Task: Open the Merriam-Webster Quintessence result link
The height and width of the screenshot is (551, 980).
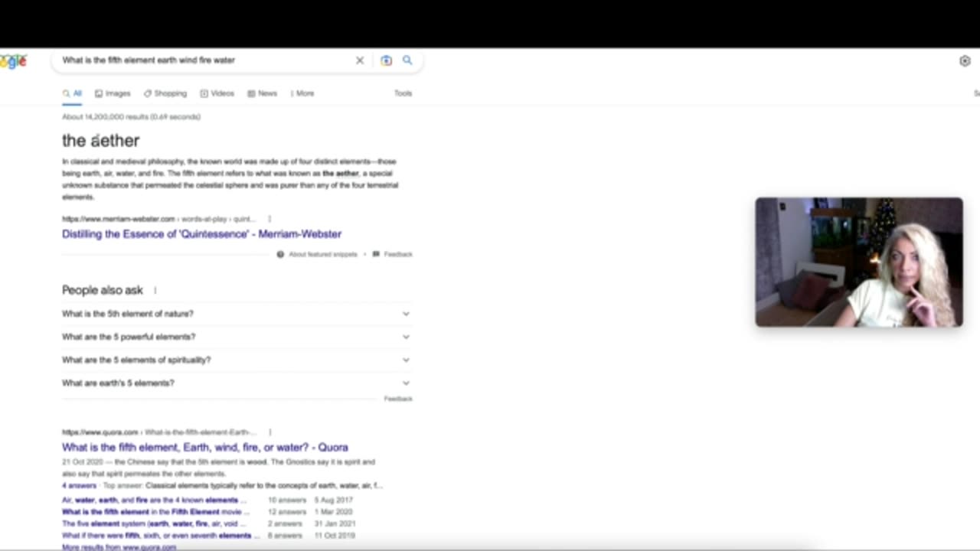Action: [x=201, y=234]
